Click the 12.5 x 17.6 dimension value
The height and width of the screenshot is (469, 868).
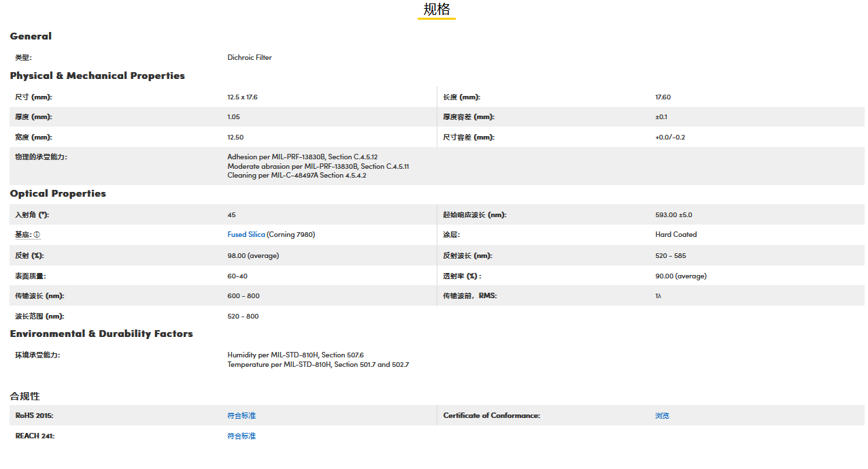[242, 97]
